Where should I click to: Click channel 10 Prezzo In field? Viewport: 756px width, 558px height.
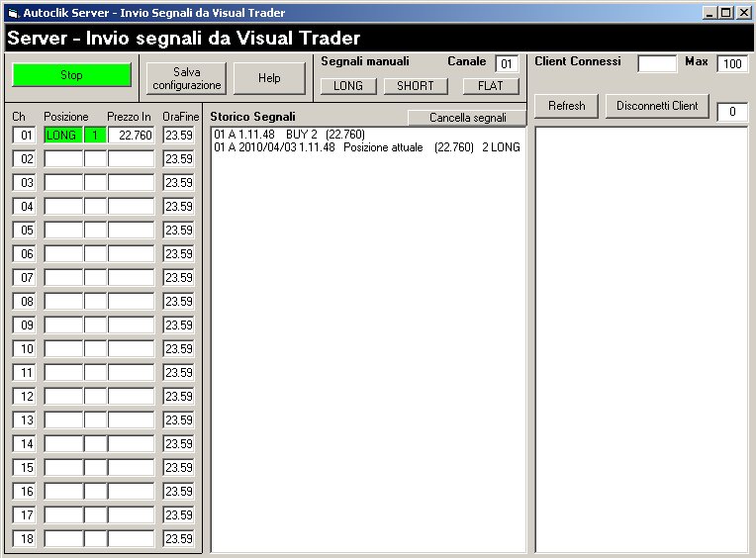point(131,349)
